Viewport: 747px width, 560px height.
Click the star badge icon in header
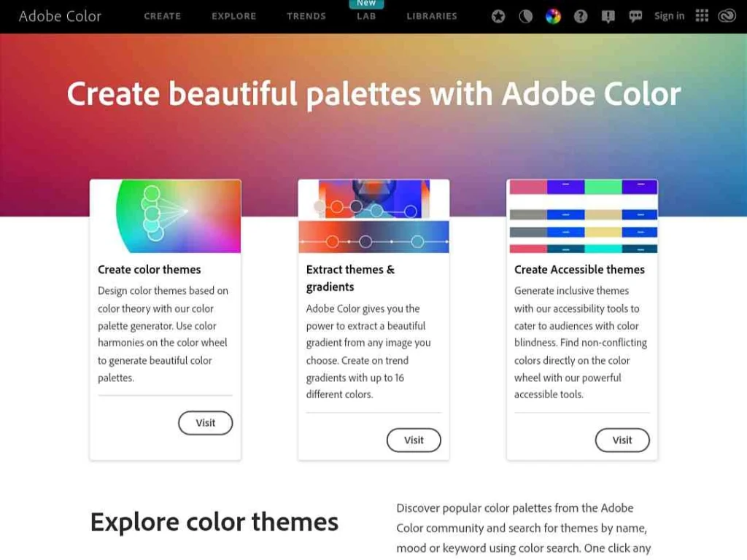point(498,17)
